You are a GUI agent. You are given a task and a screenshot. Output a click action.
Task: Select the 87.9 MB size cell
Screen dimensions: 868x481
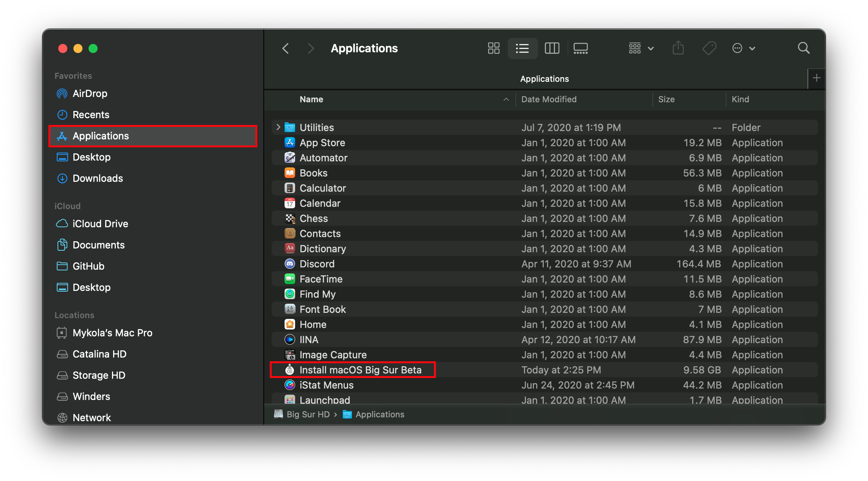(702, 339)
